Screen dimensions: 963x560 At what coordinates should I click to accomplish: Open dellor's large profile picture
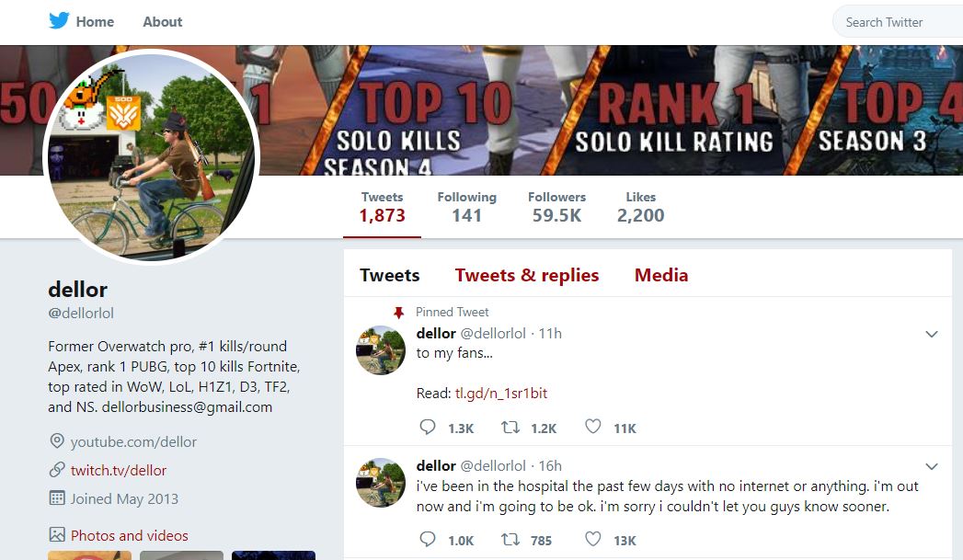[152, 156]
